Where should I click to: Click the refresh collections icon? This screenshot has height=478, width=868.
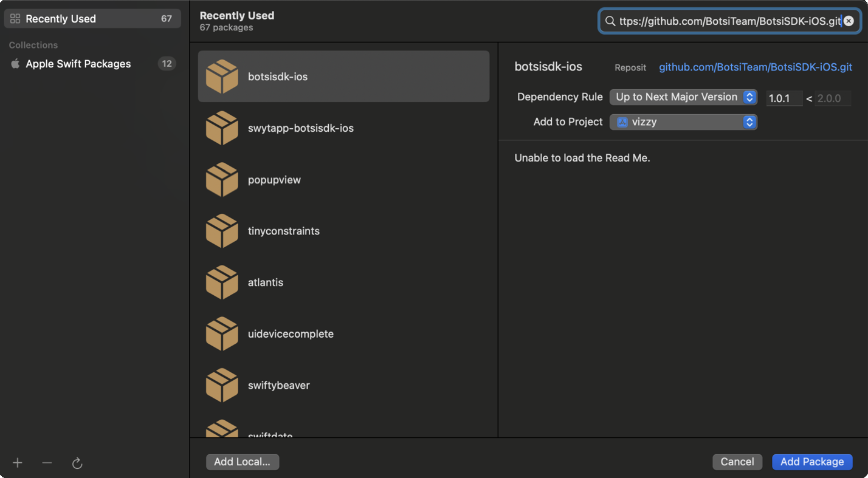point(77,463)
